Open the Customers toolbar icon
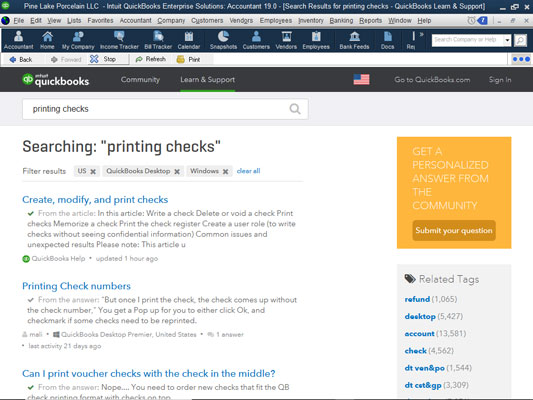The width and height of the screenshot is (533, 400). coord(256,40)
